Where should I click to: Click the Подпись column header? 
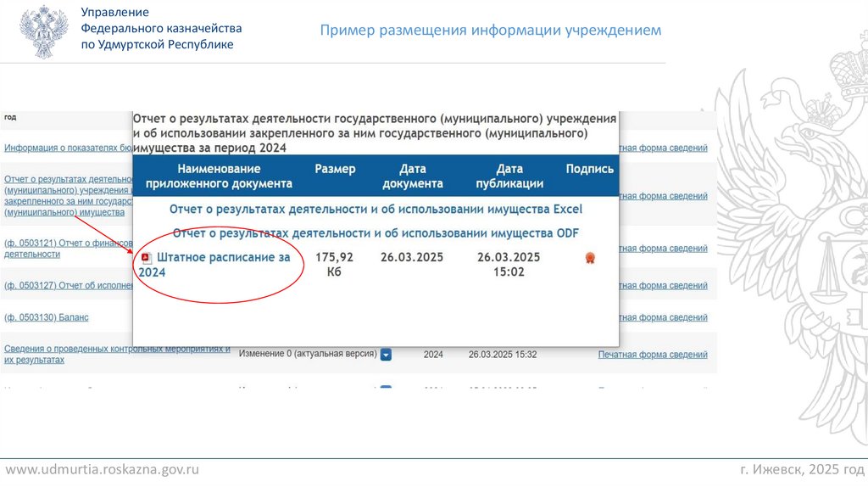[590, 169]
